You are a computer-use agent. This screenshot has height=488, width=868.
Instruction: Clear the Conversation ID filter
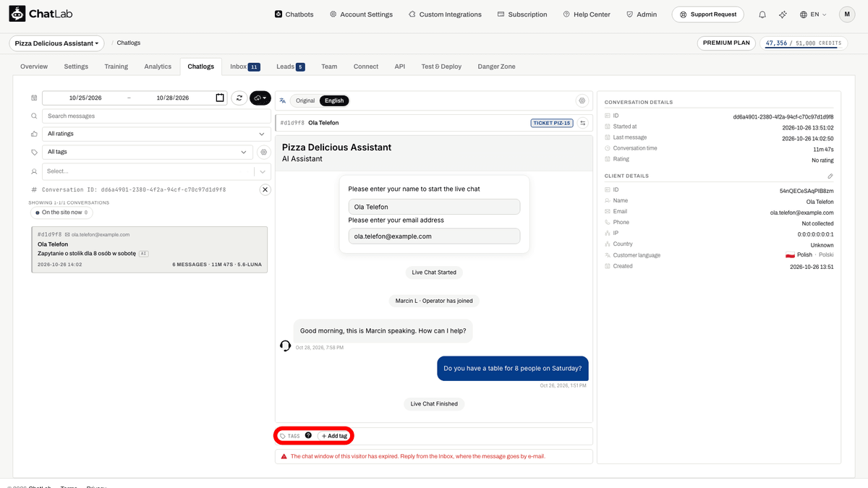(265, 189)
